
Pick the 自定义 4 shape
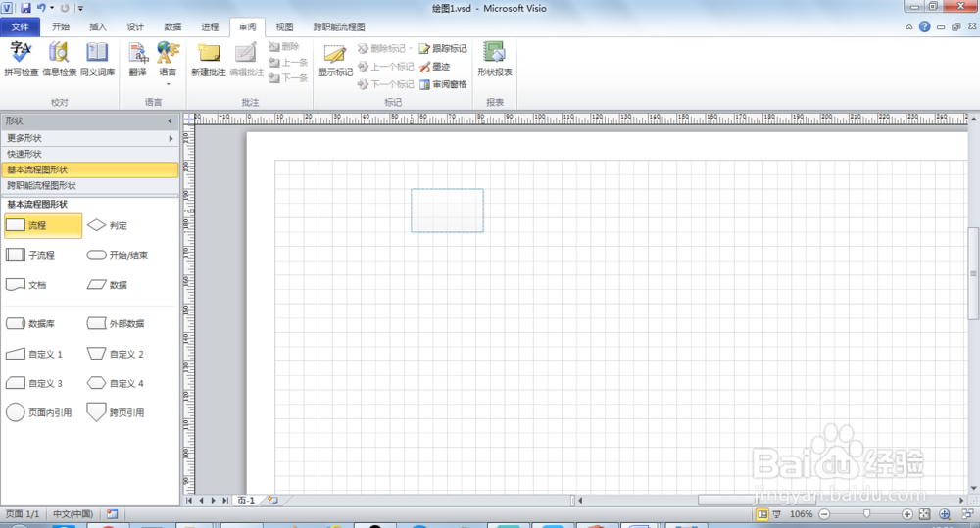[116, 383]
